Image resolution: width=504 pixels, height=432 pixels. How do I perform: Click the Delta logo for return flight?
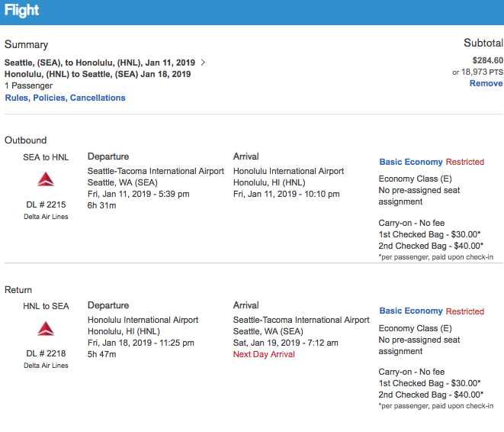[x=46, y=329]
